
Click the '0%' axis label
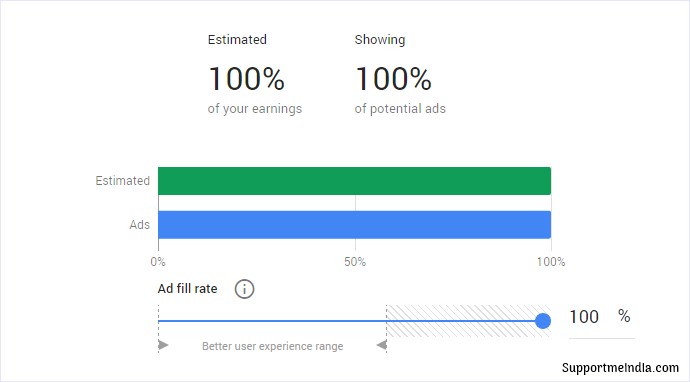click(x=158, y=262)
